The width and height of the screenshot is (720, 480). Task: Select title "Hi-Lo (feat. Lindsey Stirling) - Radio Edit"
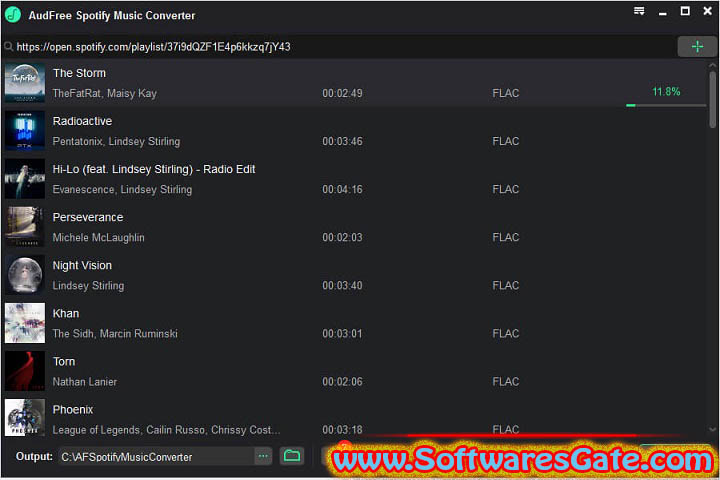click(x=154, y=169)
